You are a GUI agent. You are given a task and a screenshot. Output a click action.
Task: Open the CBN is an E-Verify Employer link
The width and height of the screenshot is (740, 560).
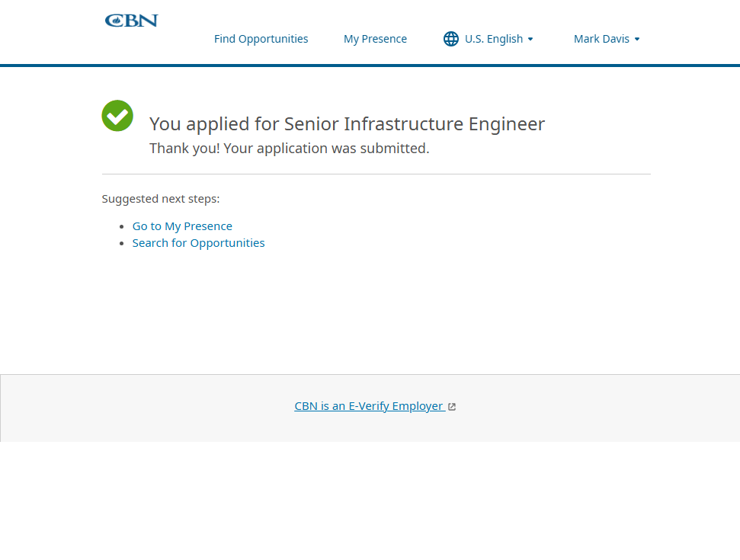(369, 406)
